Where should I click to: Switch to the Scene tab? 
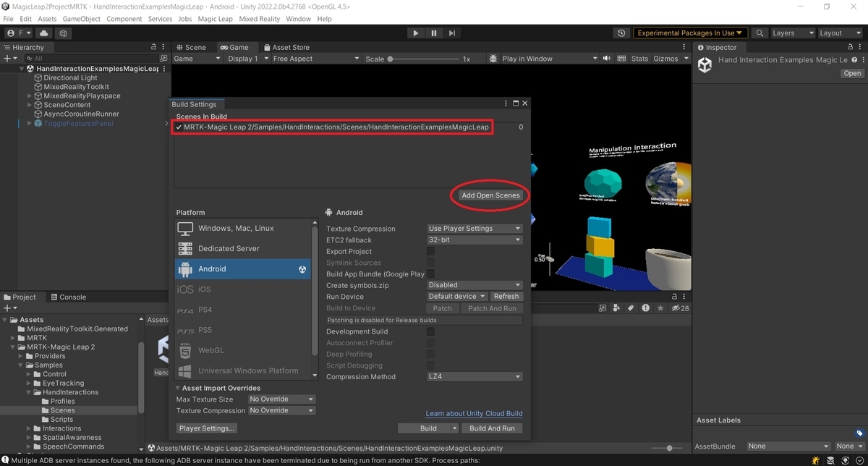[190, 47]
